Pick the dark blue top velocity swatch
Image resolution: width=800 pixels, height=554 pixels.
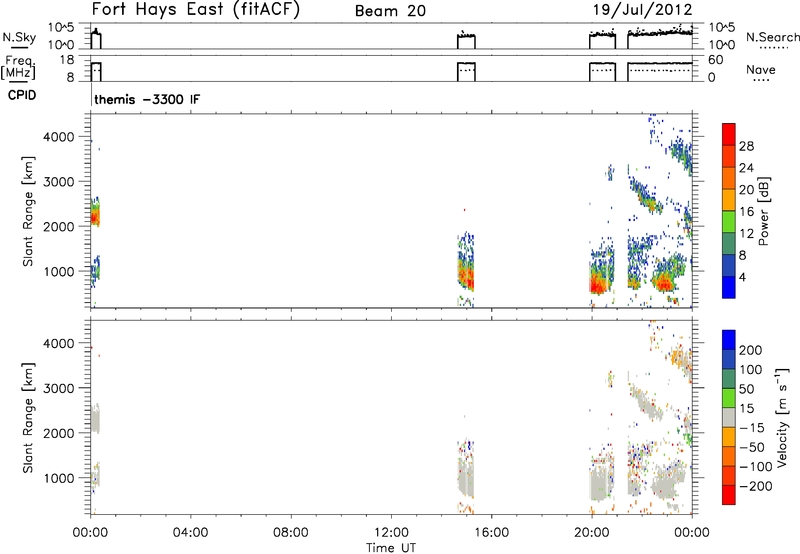pos(729,340)
